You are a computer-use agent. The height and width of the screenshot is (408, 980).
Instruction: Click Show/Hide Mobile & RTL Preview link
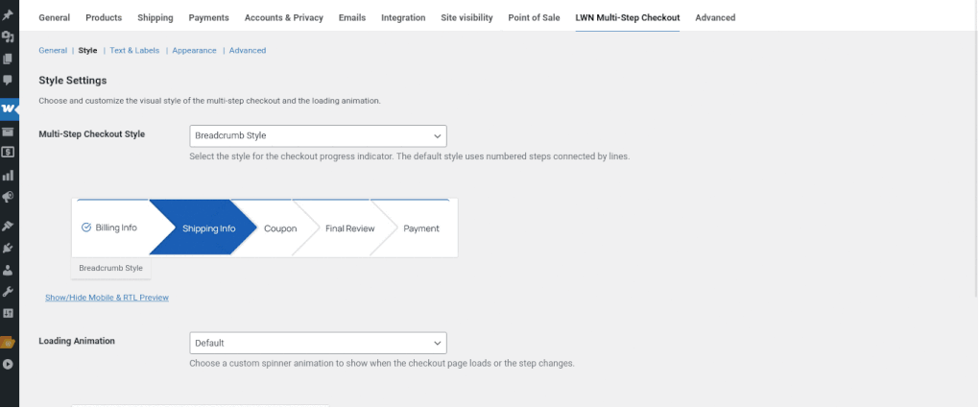point(107,298)
